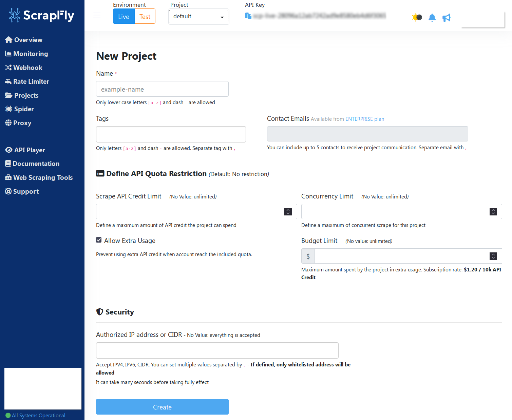Screen dimensions: 512x420
Task: Click the New Project heading
Action: 126,56
